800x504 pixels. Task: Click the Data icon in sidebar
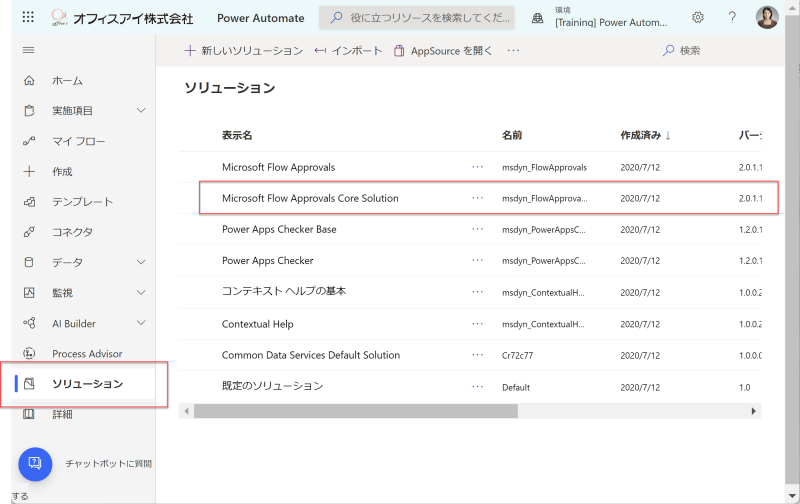tap(29, 262)
